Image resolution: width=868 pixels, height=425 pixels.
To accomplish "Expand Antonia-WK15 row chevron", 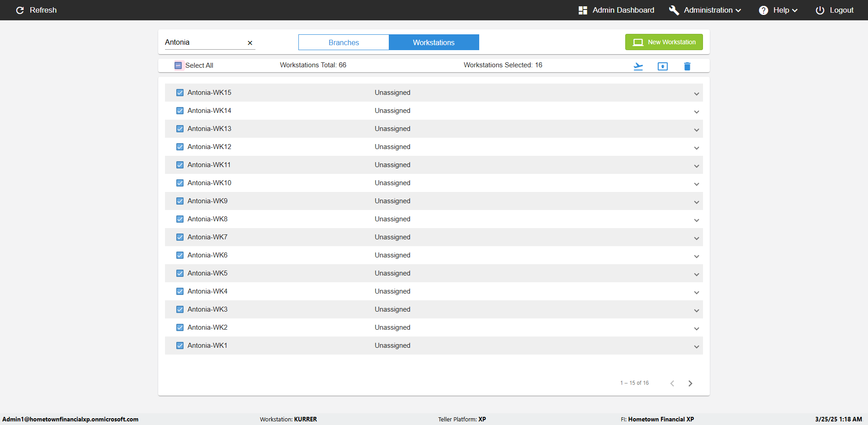I will click(x=697, y=94).
